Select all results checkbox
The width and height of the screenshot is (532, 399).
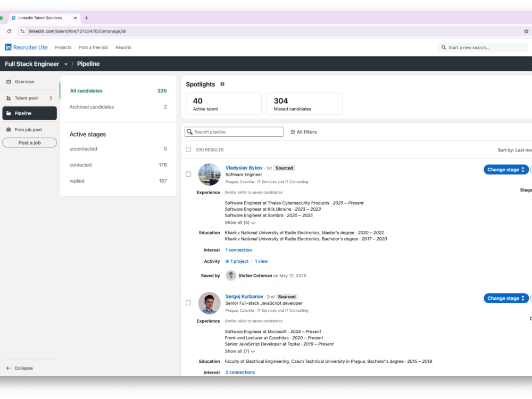coord(188,149)
